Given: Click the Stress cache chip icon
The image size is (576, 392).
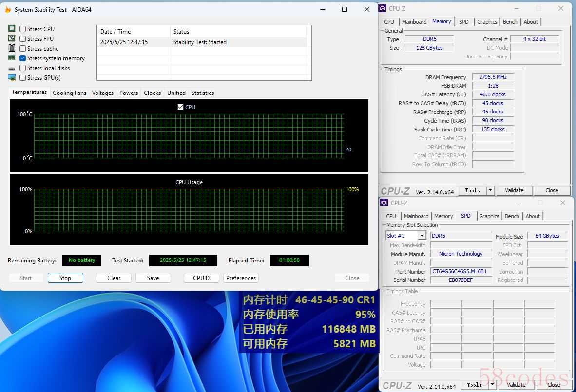Looking at the screenshot, I should pos(12,48).
